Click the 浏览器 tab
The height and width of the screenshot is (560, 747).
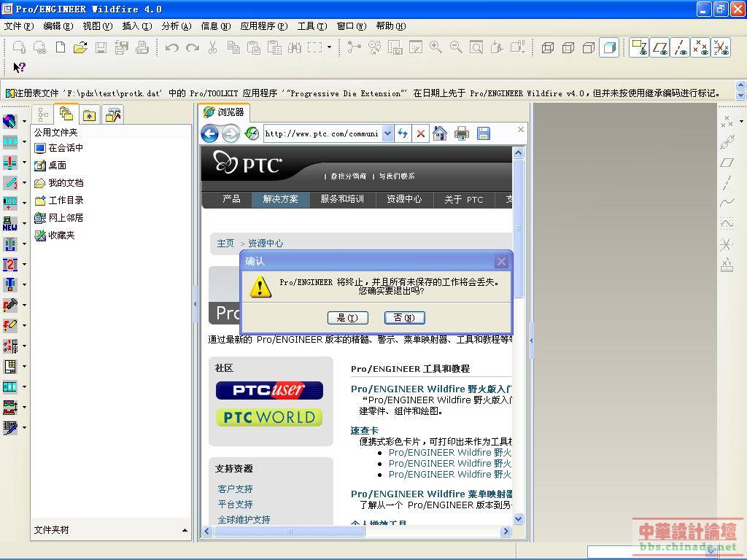click(224, 112)
